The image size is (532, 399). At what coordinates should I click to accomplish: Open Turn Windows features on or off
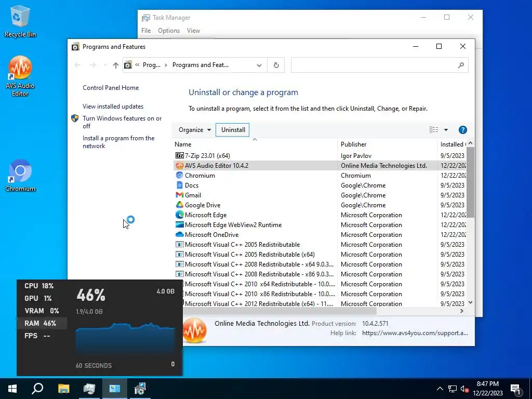122,122
